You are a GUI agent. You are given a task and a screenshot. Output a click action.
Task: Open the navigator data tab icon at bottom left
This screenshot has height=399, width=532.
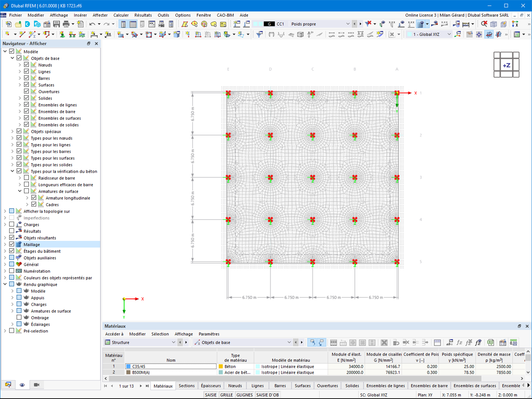[x=8, y=385]
